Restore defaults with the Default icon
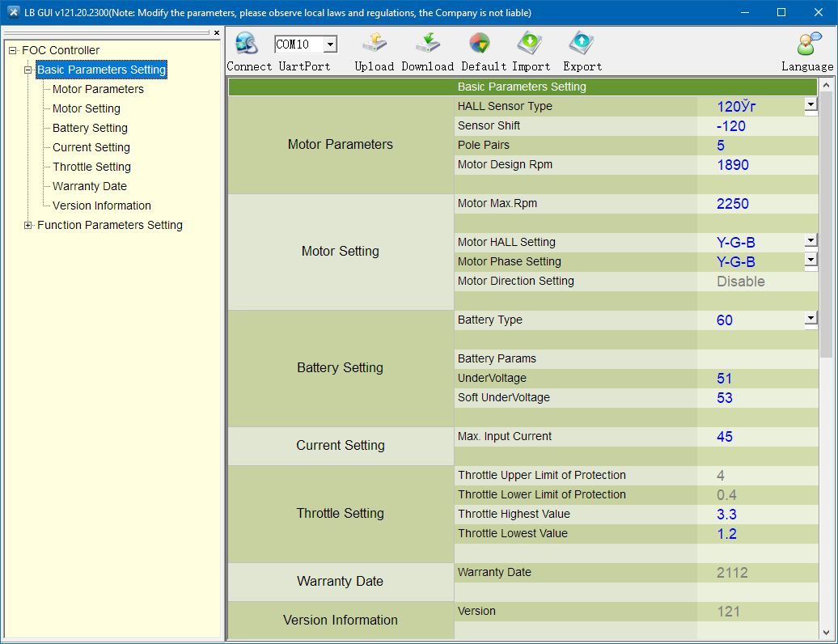This screenshot has height=644, width=838. tap(480, 44)
